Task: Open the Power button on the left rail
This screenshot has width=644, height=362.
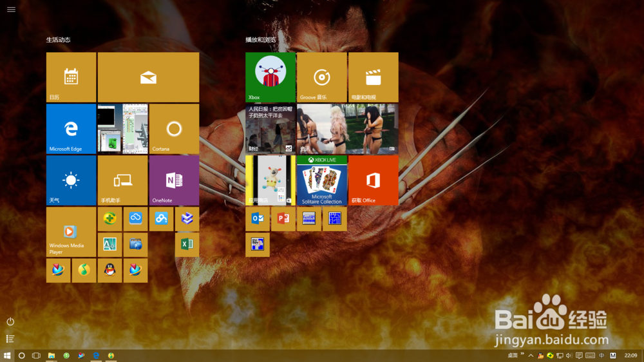Action: pyautogui.click(x=10, y=321)
